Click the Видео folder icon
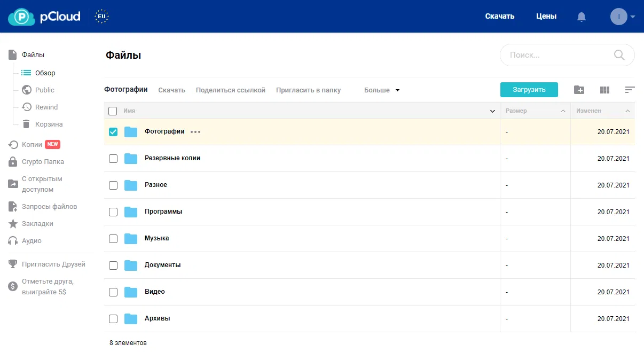 pyautogui.click(x=131, y=292)
